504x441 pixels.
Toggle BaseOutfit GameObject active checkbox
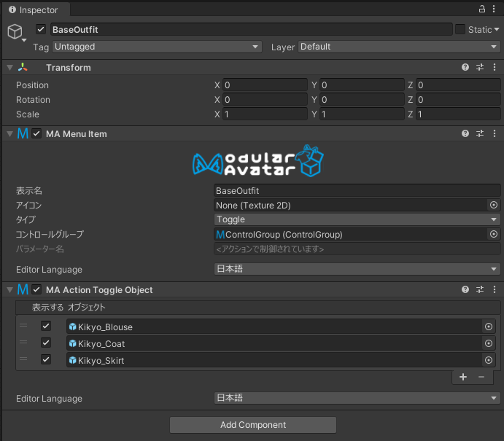(41, 29)
